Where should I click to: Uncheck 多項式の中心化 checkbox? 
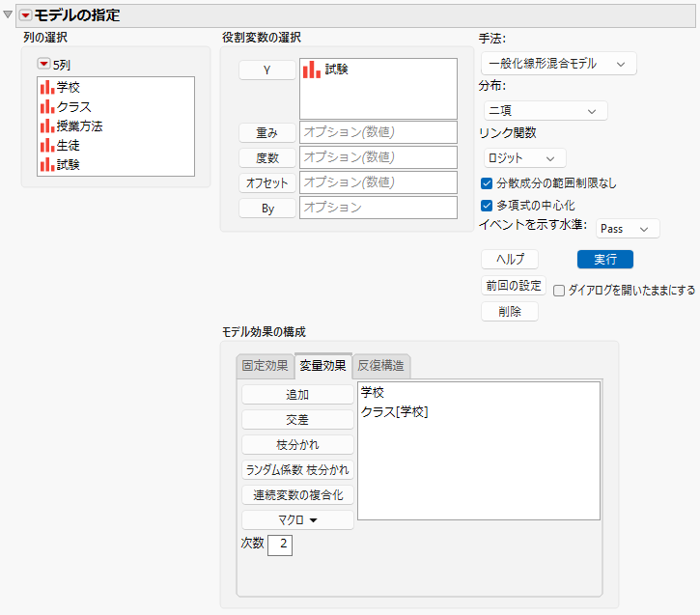(487, 206)
